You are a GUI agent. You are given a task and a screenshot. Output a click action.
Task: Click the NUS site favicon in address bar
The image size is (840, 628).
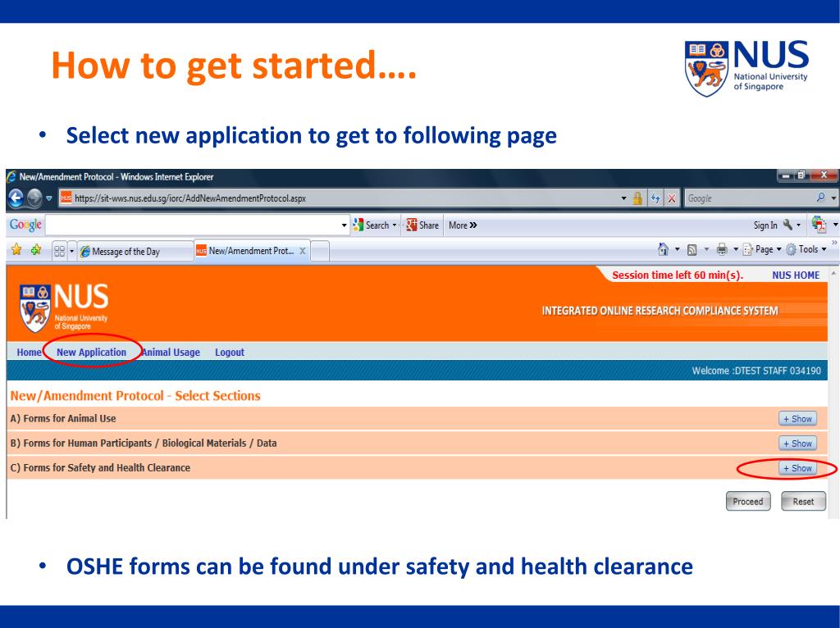tap(66, 198)
